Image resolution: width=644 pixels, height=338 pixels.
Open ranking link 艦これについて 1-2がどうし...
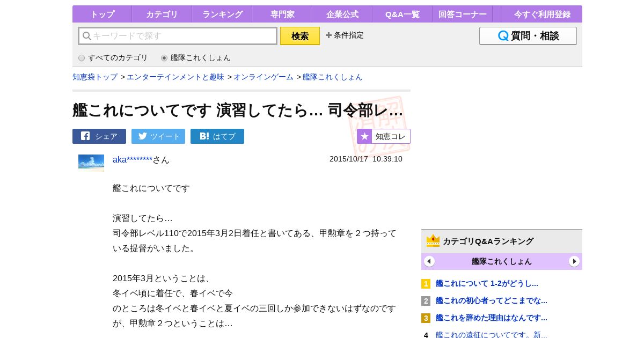tap(487, 283)
